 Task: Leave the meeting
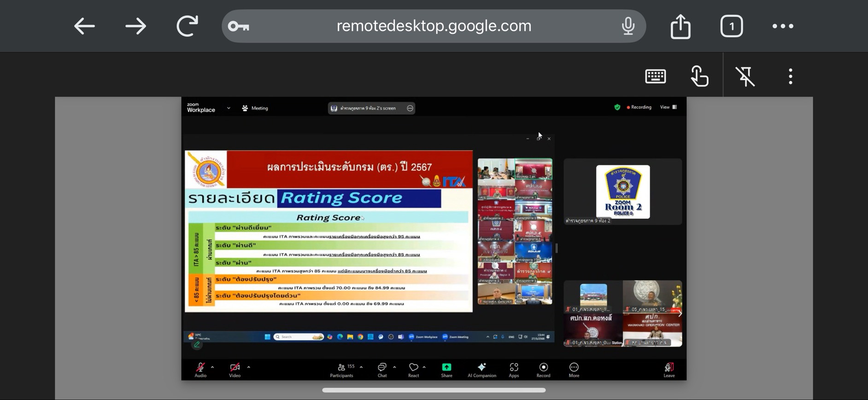click(669, 369)
